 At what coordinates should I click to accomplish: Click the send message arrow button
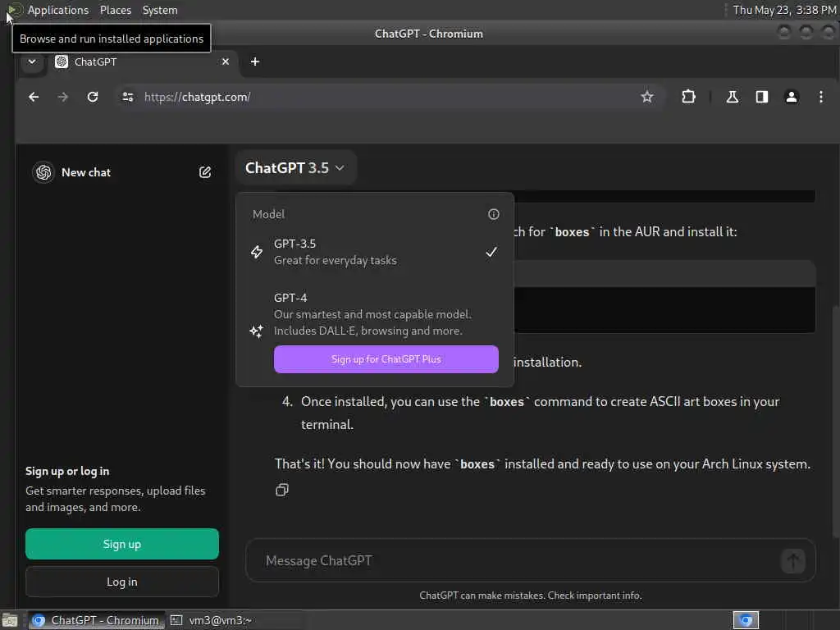click(793, 561)
